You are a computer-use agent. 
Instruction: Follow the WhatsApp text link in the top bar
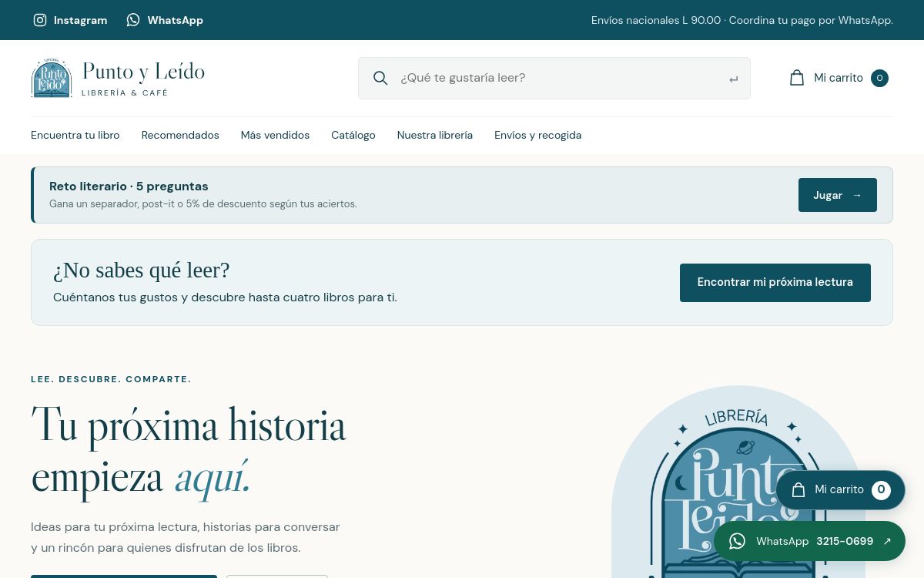175,20
